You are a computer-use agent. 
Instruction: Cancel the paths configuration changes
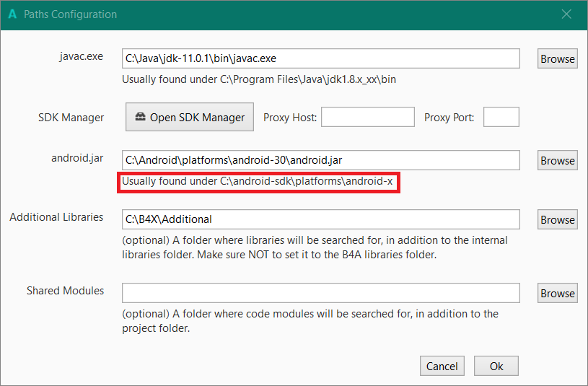pos(442,367)
